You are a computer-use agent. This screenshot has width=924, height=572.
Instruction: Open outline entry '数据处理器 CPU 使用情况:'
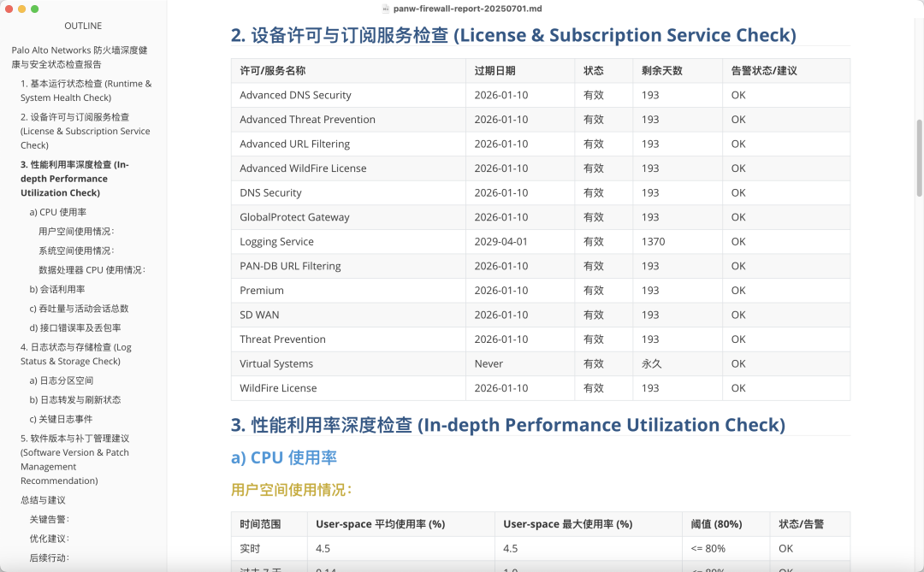(92, 270)
